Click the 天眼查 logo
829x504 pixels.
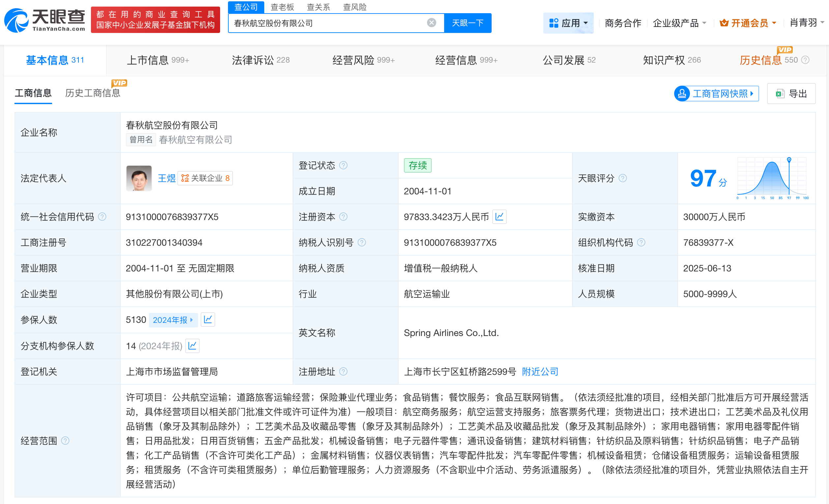pos(44,19)
